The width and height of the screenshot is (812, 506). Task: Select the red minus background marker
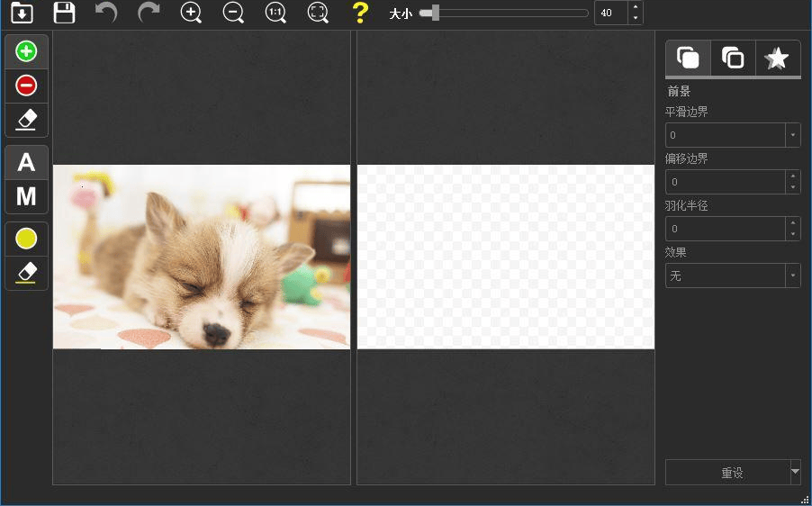click(x=26, y=86)
